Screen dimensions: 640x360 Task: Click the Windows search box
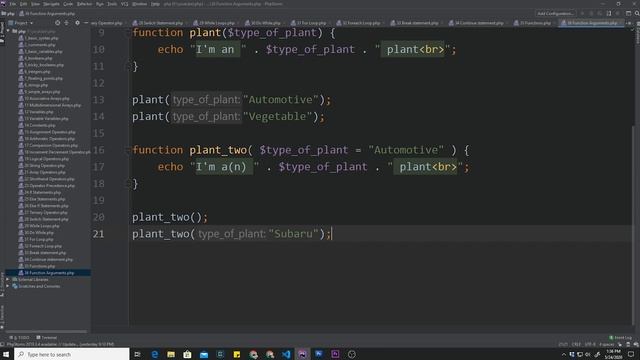pyautogui.click(x=72, y=354)
